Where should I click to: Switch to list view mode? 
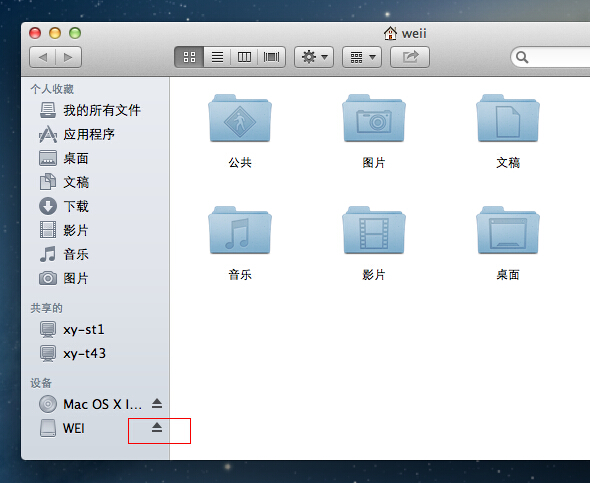click(x=217, y=57)
